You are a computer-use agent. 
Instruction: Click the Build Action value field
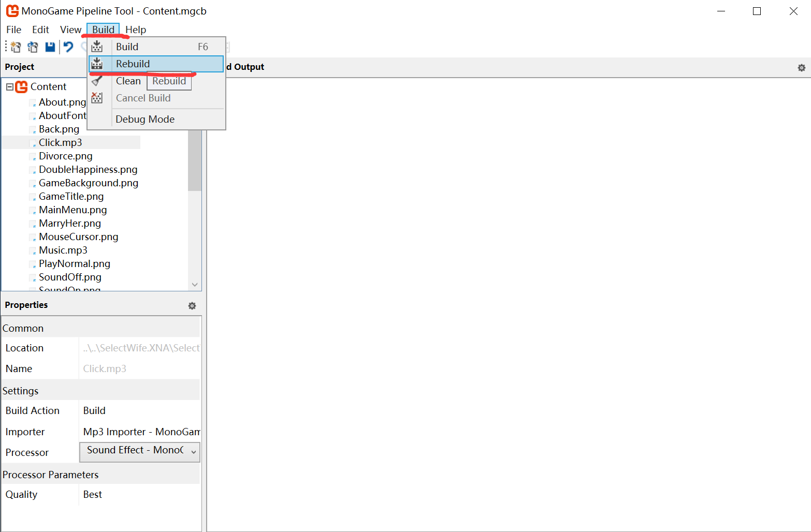tap(139, 410)
